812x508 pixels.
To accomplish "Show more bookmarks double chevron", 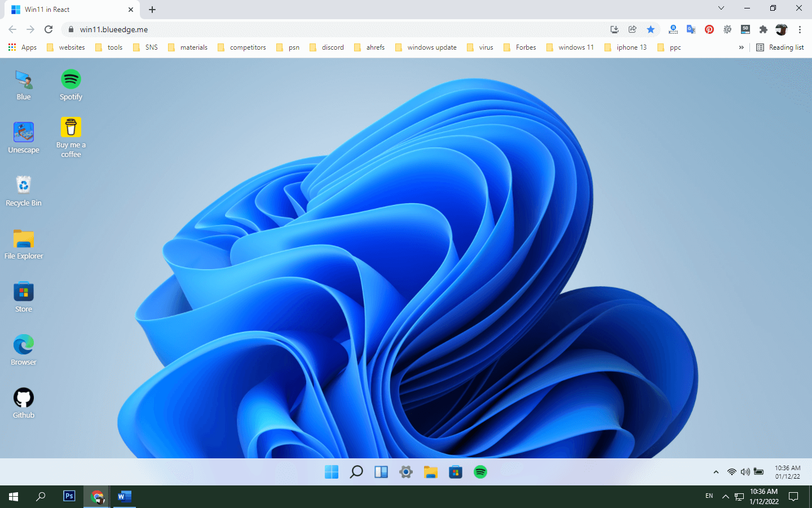I will click(741, 47).
